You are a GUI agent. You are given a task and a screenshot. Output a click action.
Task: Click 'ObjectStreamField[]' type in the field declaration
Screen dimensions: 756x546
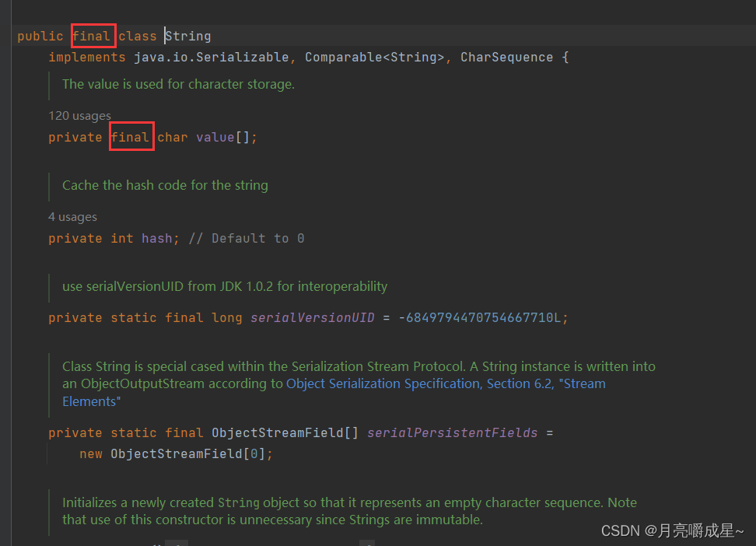tap(285, 432)
